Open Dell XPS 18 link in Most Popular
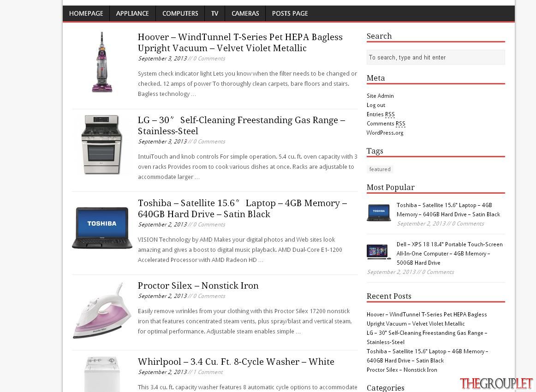Screen dimensions: 536x392 pyautogui.click(x=450, y=253)
